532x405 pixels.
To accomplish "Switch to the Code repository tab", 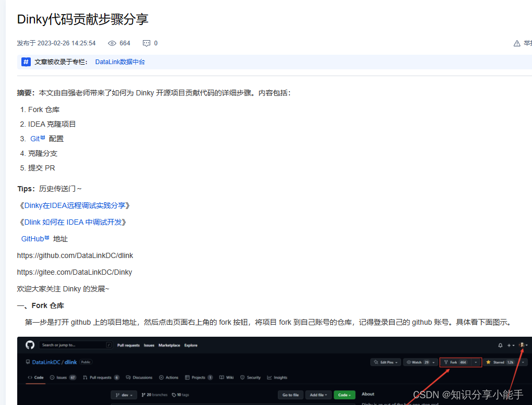I will (35, 377).
